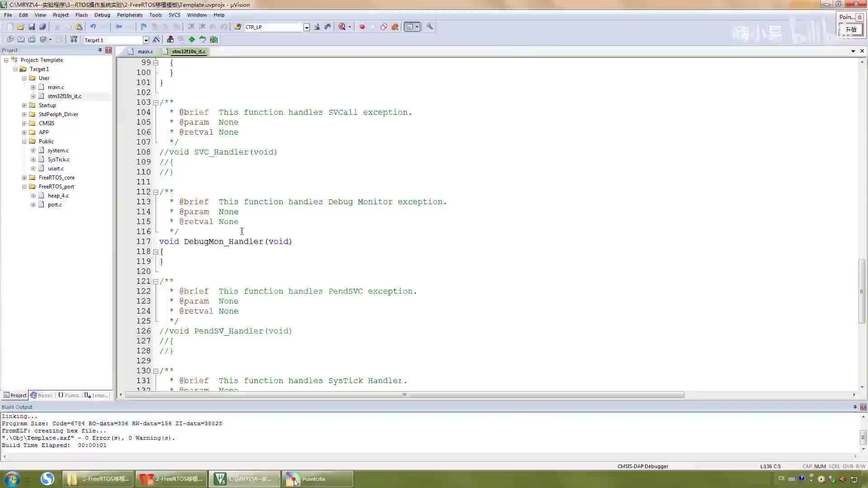The image size is (868, 488).
Task: Open the Peripherals menu
Action: pos(130,15)
